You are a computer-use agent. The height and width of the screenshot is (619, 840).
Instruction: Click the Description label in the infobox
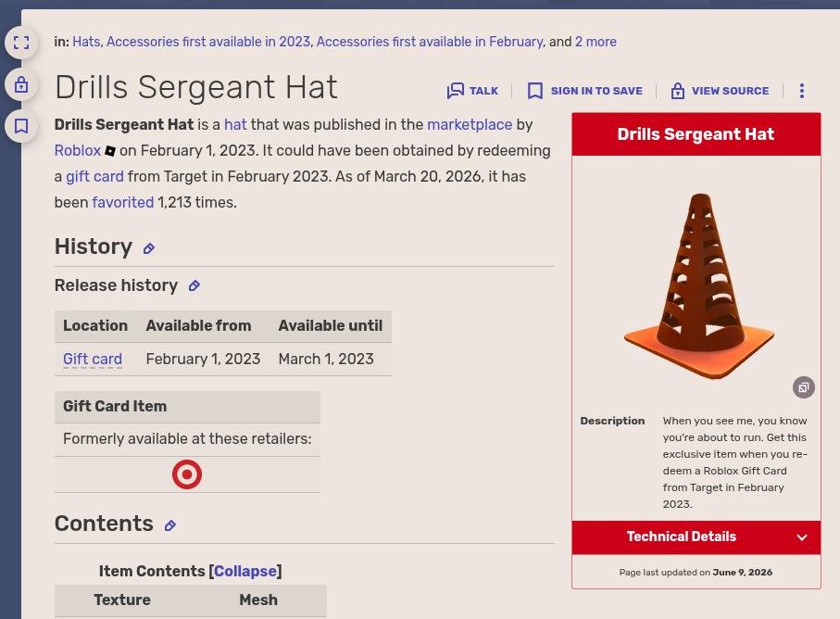pos(612,421)
